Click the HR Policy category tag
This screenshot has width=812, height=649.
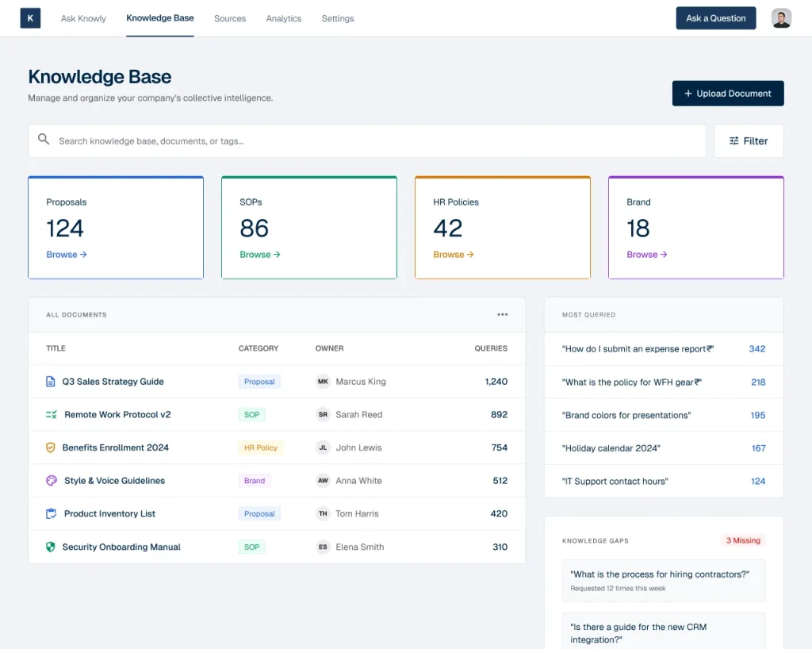click(x=260, y=447)
